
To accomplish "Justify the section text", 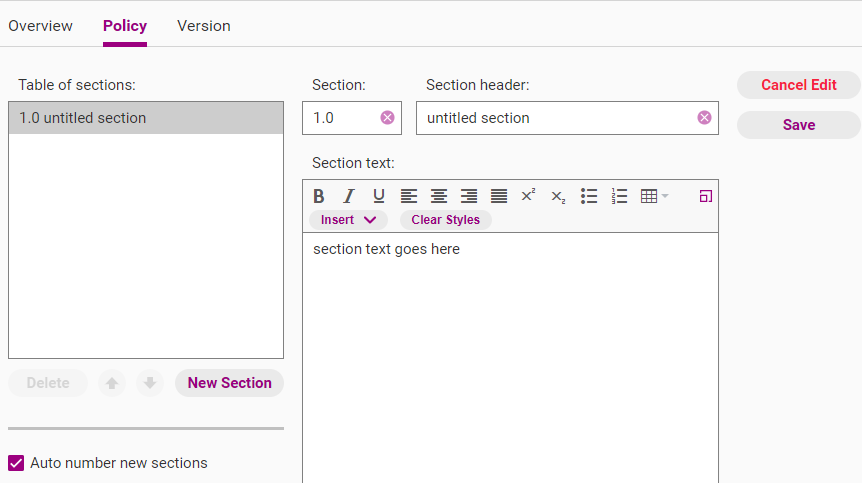I will pos(499,197).
